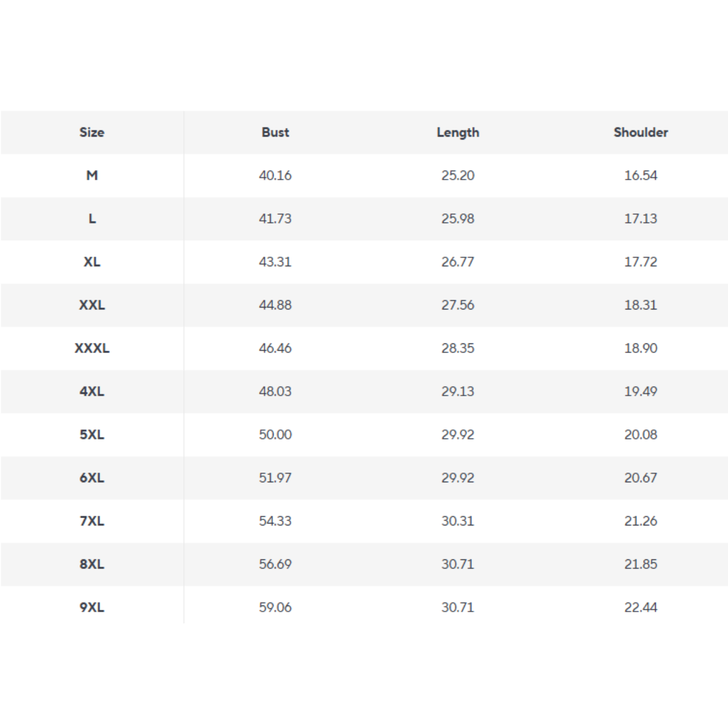728x728 pixels.
Task: Click the Length column header
Action: pyautogui.click(x=458, y=132)
